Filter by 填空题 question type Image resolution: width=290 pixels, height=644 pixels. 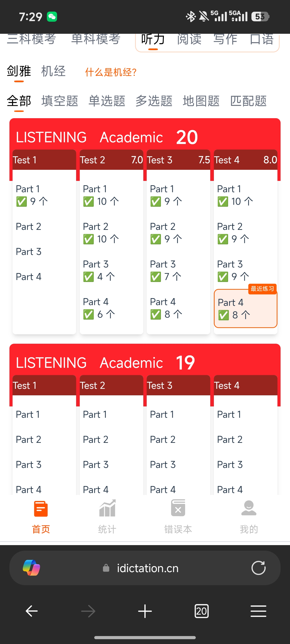[60, 101]
